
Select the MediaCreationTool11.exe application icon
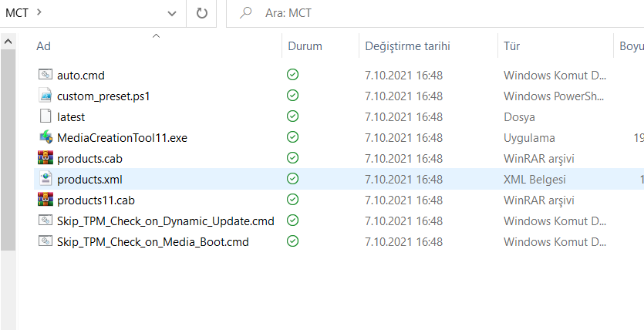[46, 138]
